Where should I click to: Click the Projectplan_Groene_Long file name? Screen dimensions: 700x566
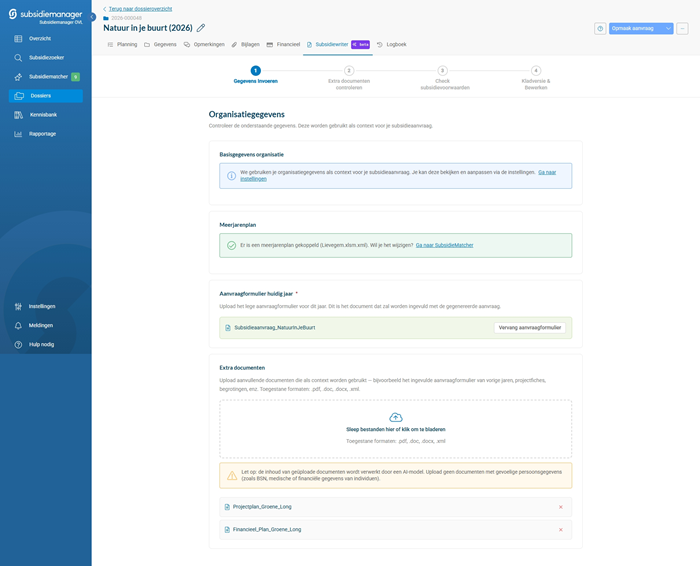[x=262, y=507]
